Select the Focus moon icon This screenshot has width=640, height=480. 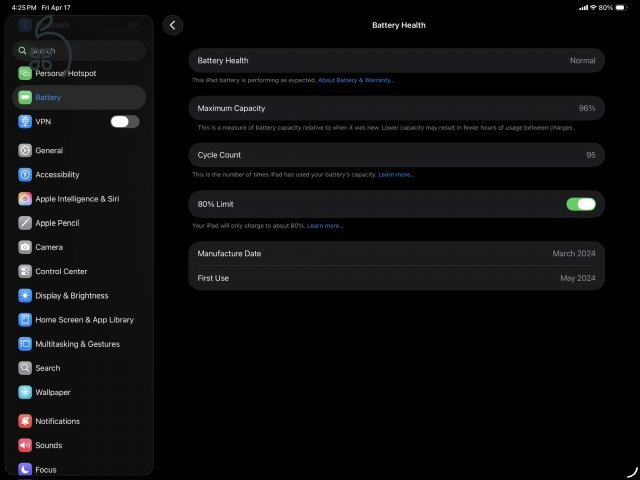[x=25, y=469]
